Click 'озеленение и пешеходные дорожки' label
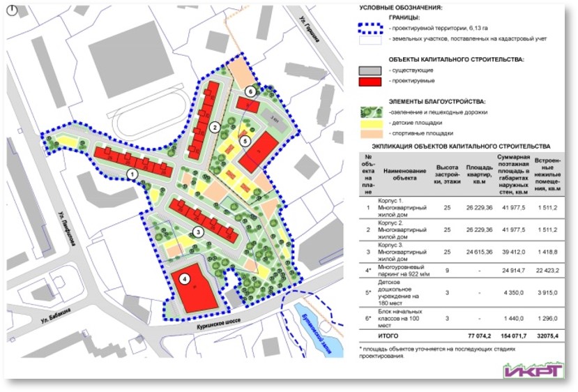This screenshot has height=392, width=578. click(438, 112)
